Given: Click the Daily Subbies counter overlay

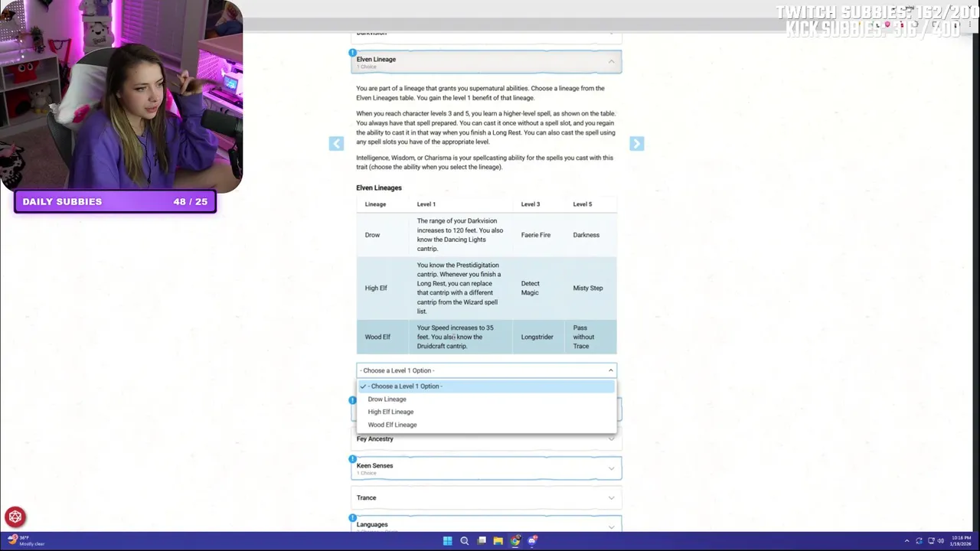Looking at the screenshot, I should click(115, 202).
